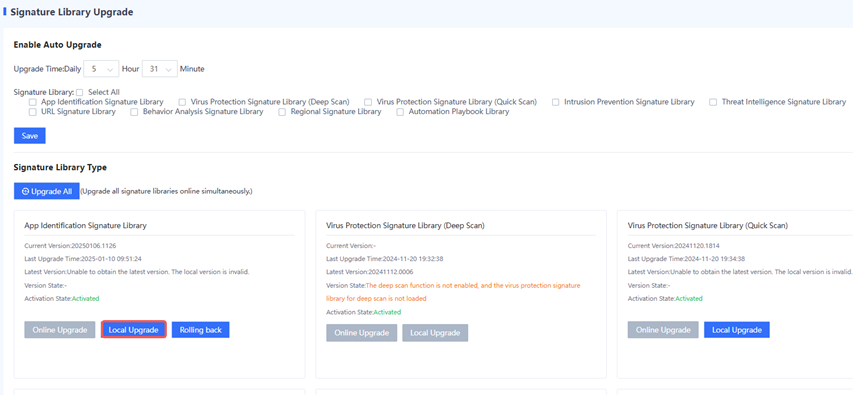
Task: Open the upgrade Minute dropdown showing 31
Action: pyautogui.click(x=159, y=69)
